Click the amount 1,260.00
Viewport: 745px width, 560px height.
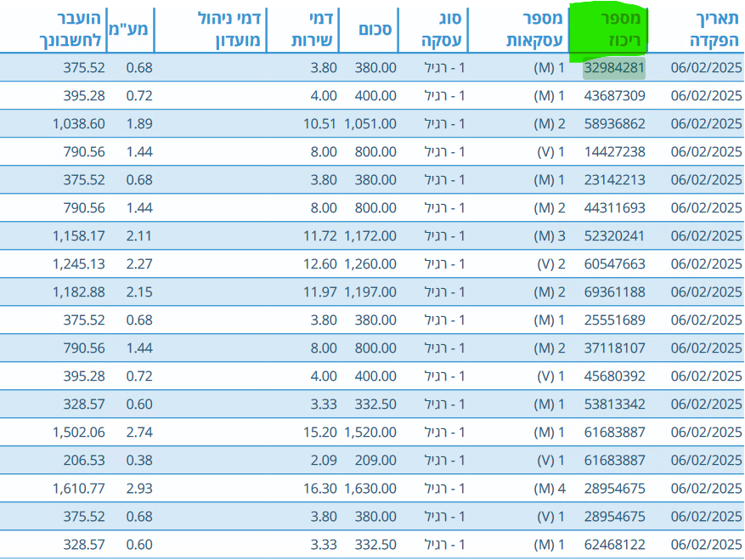tap(370, 264)
